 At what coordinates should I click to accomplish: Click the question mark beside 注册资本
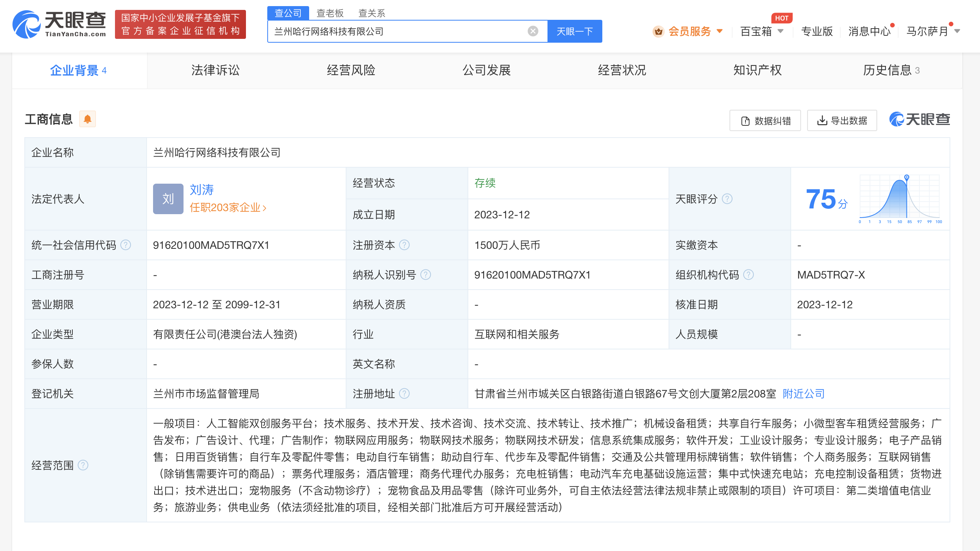coord(405,245)
